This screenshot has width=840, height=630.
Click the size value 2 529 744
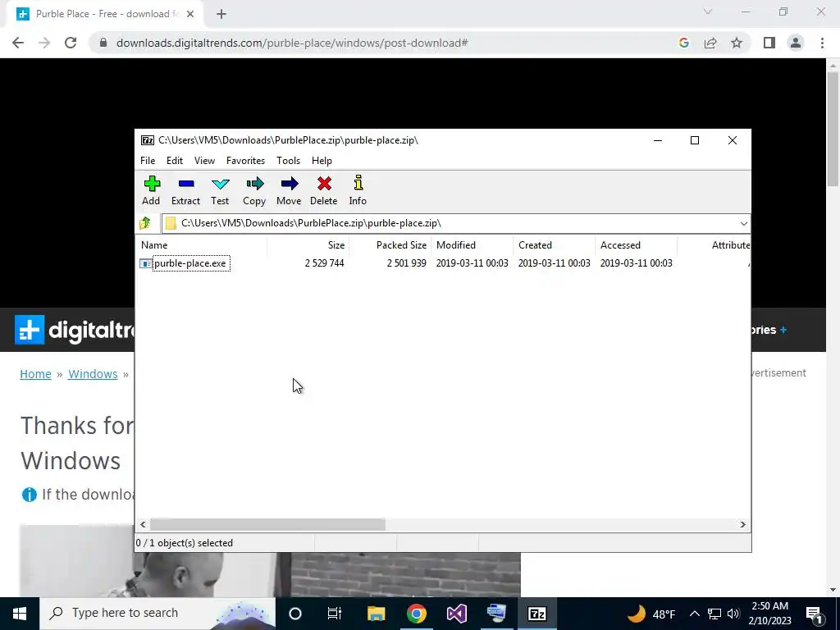(x=324, y=263)
